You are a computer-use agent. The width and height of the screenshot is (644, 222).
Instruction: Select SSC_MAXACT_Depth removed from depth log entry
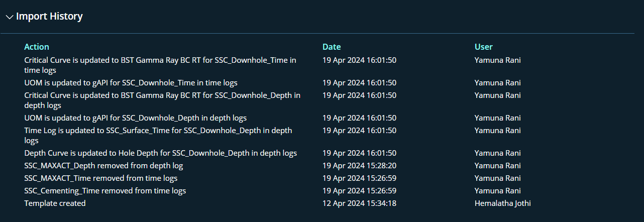click(x=103, y=166)
